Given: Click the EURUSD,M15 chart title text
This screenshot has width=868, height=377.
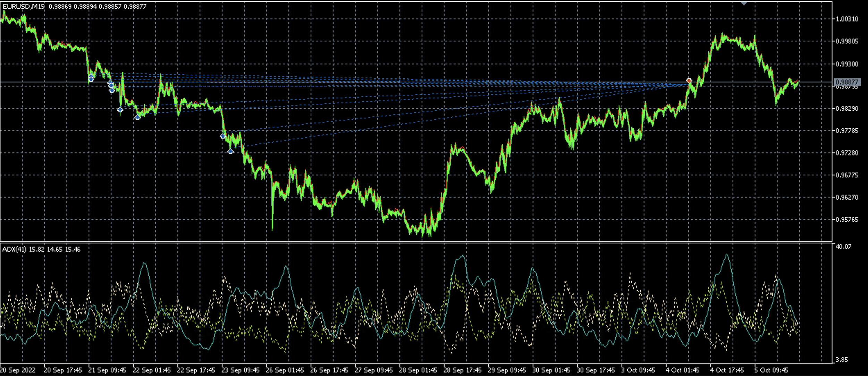Looking at the screenshot, I should click(x=24, y=6).
